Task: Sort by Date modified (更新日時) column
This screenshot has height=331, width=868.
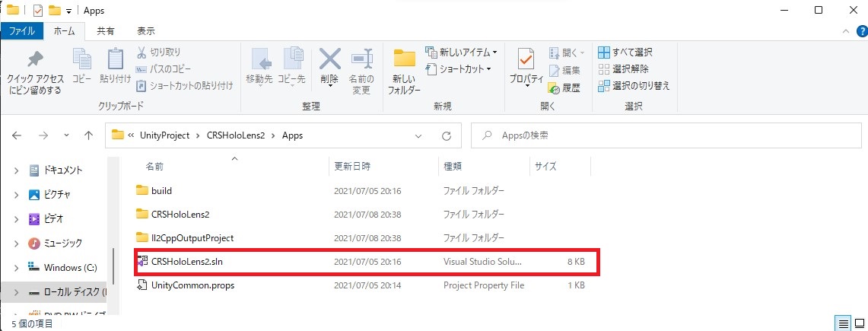Action: point(353,166)
